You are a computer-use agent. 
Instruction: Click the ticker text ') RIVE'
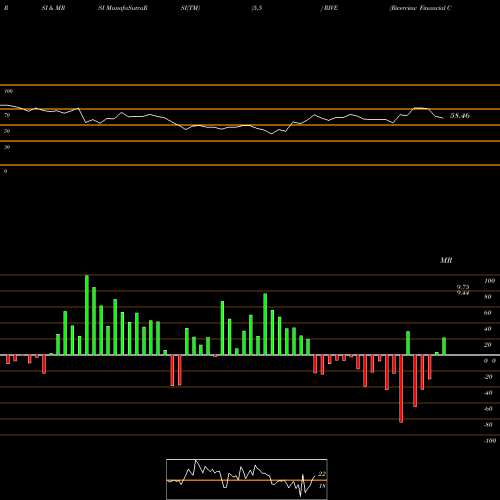[329, 8]
